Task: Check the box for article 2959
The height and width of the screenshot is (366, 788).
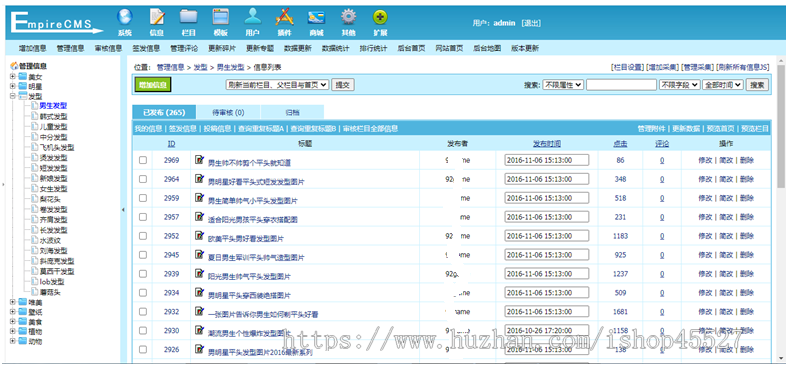Action: tap(143, 198)
